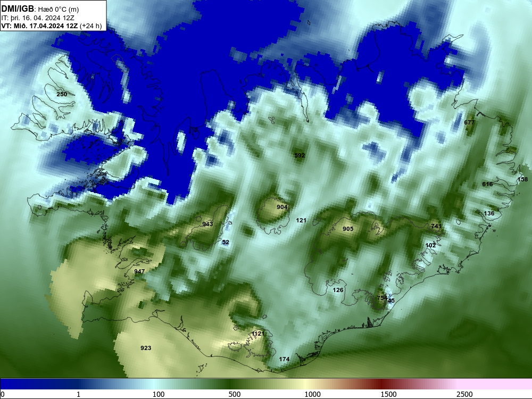Click the map value label 136
Viewport: 532px width, 399px height.
(x=489, y=213)
